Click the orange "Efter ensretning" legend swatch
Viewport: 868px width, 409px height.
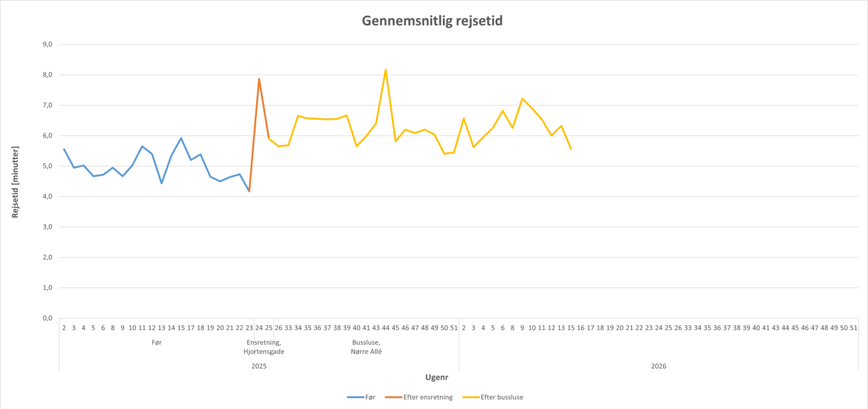[393, 397]
